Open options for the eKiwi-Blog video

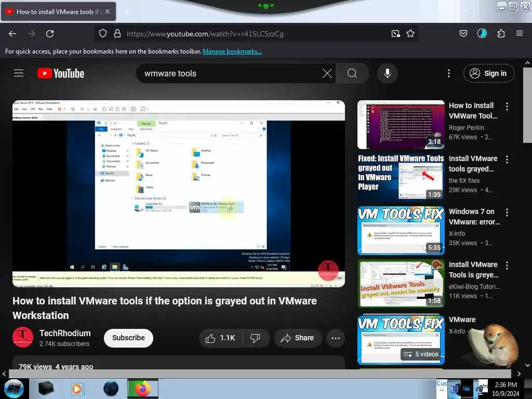tap(507, 265)
